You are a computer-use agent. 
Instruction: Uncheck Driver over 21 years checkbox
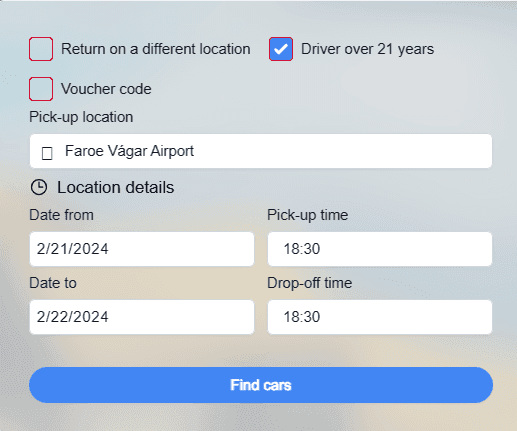[x=281, y=49]
